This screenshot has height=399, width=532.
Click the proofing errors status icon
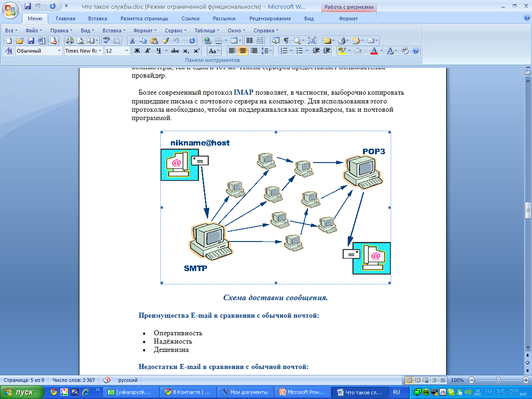[107, 380]
